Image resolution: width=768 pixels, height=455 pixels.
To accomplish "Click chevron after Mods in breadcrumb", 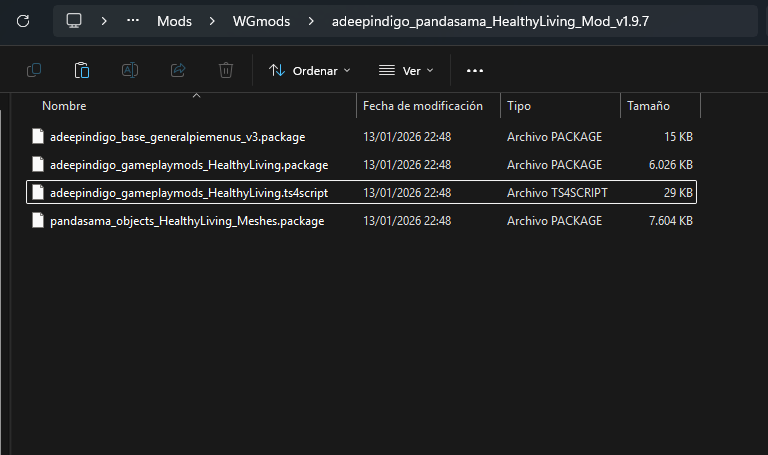I will coord(208,20).
